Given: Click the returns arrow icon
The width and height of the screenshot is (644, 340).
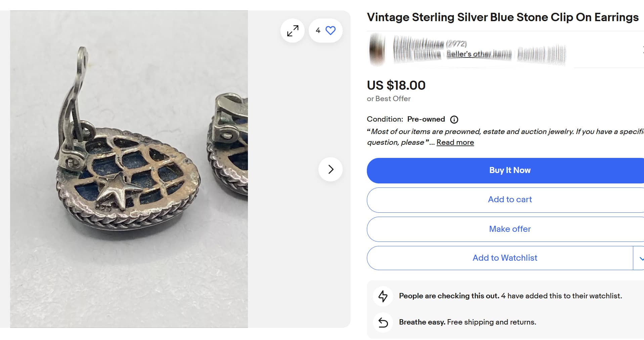Looking at the screenshot, I should [383, 322].
